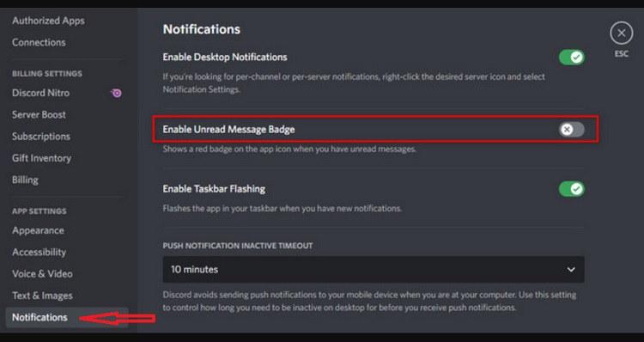Viewport: 644px width, 342px height.
Task: Click the Nitro badge icon beside Discord Nitro
Action: pyautogui.click(x=117, y=93)
